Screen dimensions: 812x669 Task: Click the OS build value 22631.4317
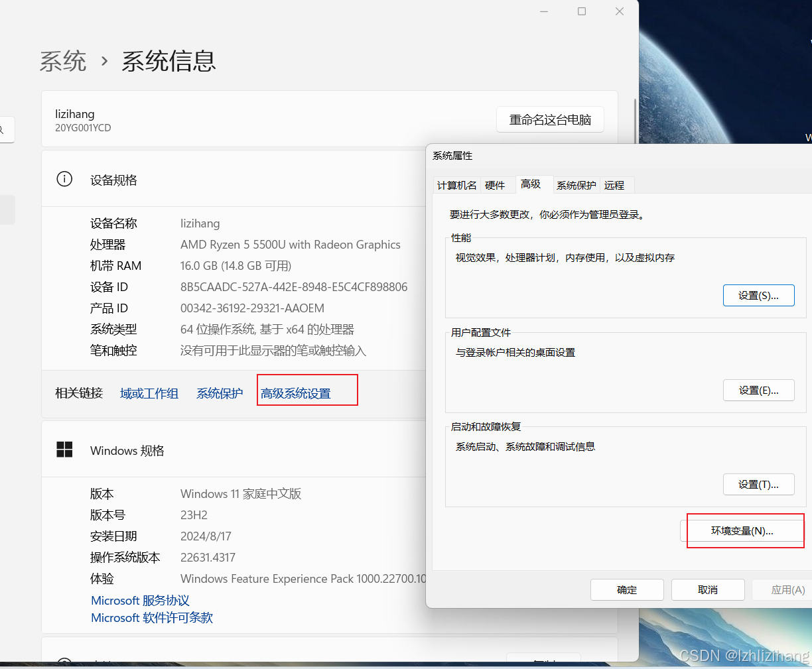coord(208,558)
